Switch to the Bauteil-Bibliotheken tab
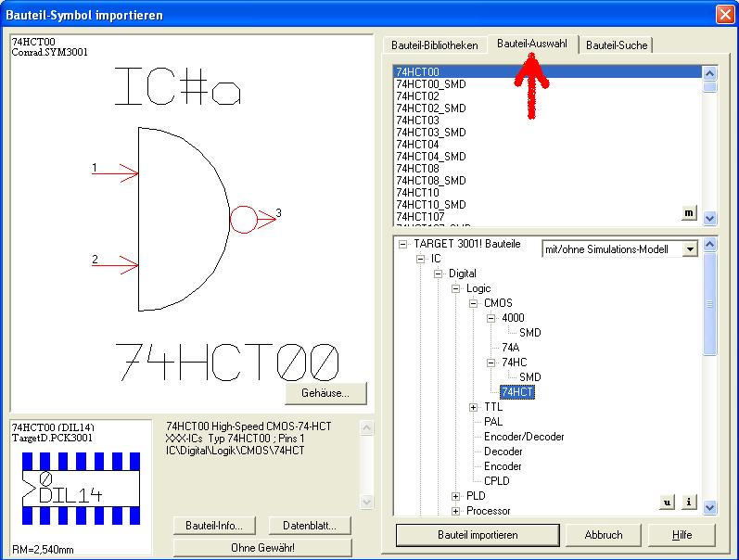Viewport: 739px width, 560px height. point(434,45)
